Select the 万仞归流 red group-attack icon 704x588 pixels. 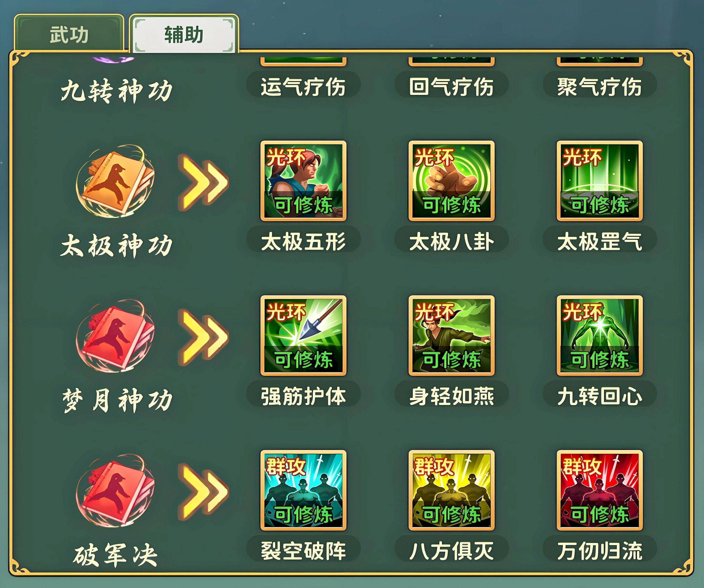click(599, 490)
